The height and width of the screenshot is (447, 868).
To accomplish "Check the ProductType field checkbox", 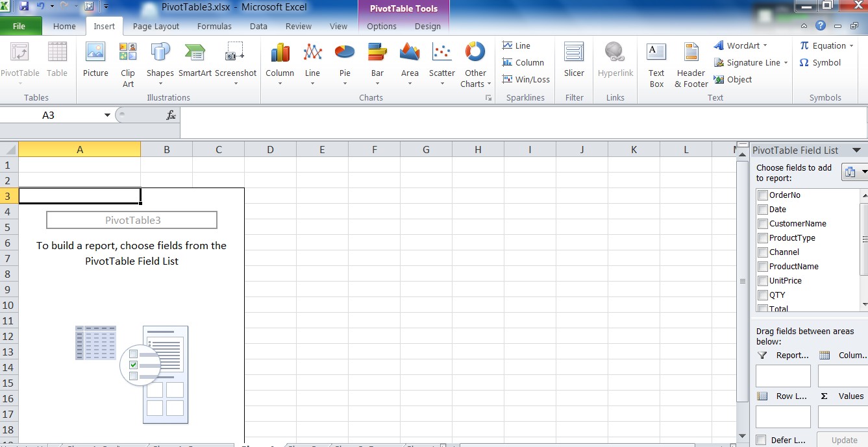I will coord(762,237).
